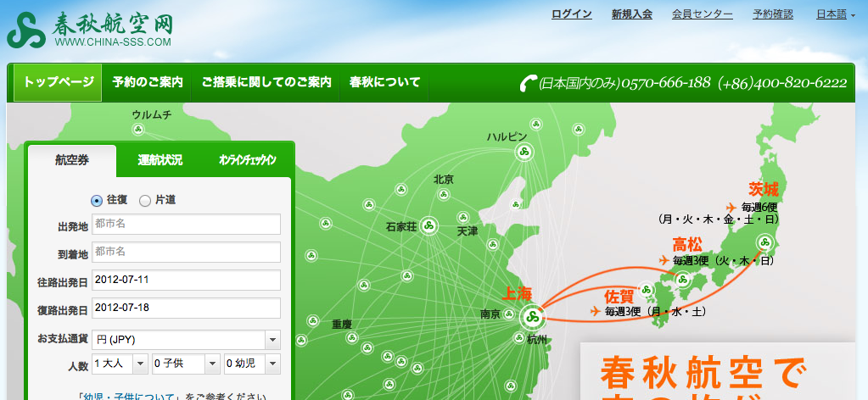Click the 新規入会 link
Screen dimensions: 868x400
631,14
